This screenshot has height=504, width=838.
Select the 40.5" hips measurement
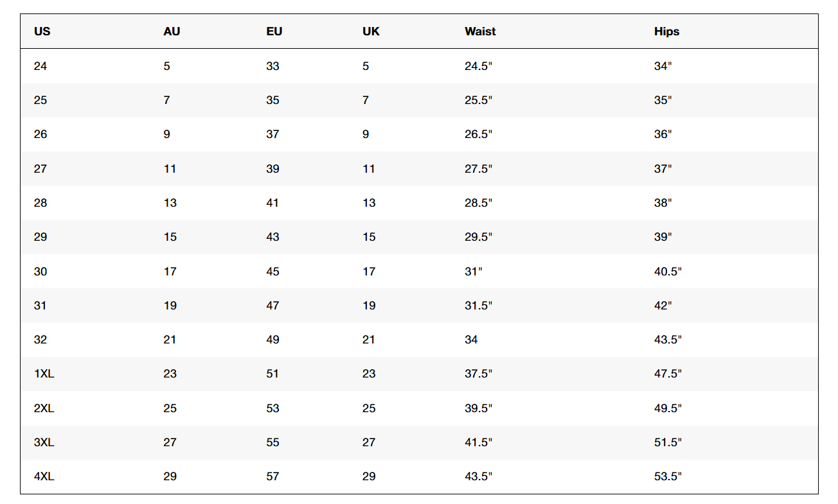[x=668, y=272]
